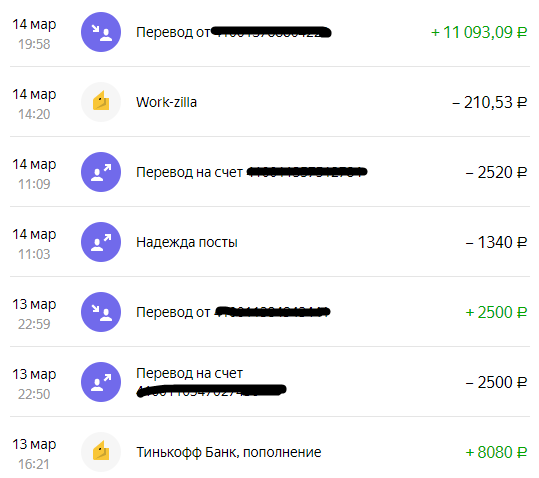The height and width of the screenshot is (478, 539).
Task: Click incoming transfer icon at 14 мар 19:58
Action: point(101,32)
